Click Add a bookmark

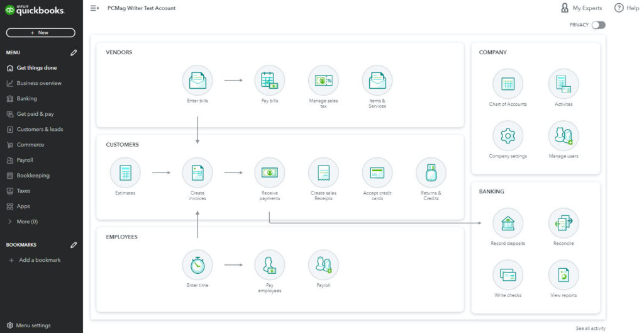click(39, 260)
